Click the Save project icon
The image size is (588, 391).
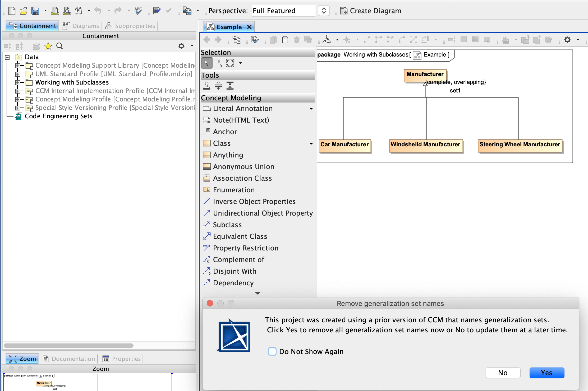35,11
